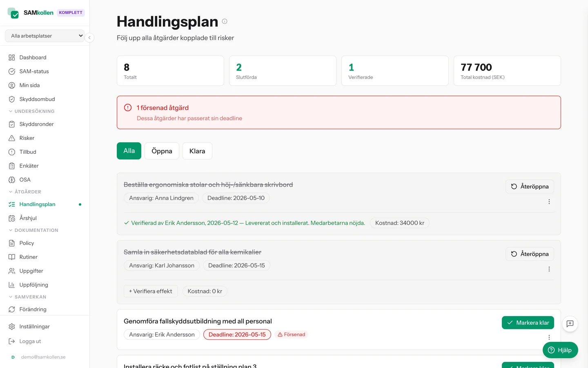
Task: Click the Förändring refresh arrows icon
Action: pyautogui.click(x=12, y=310)
